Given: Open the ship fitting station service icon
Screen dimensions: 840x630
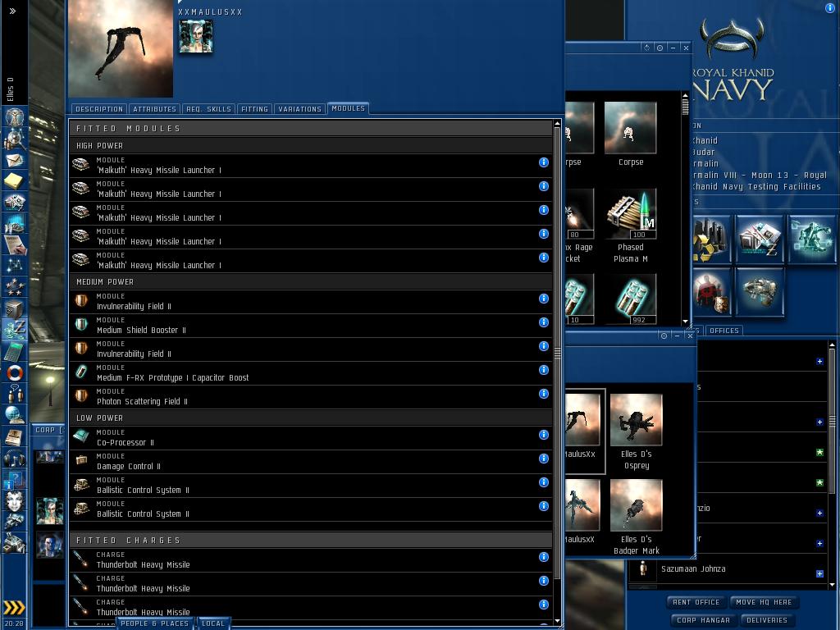Looking at the screenshot, I should [760, 292].
